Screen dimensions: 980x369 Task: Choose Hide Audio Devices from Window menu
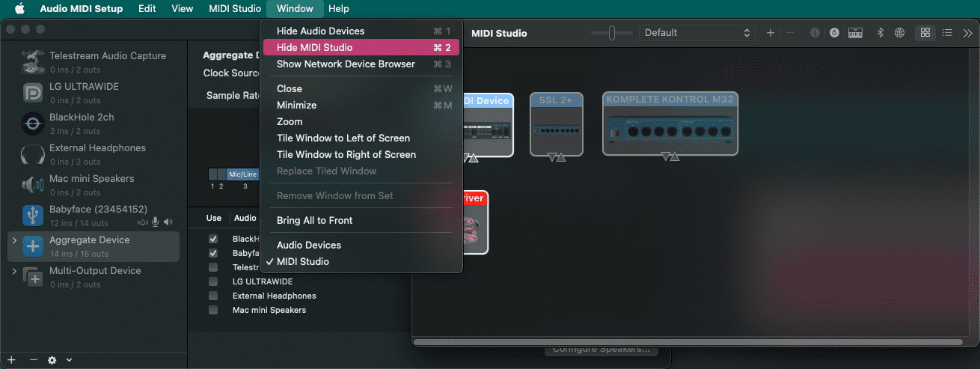[362, 31]
